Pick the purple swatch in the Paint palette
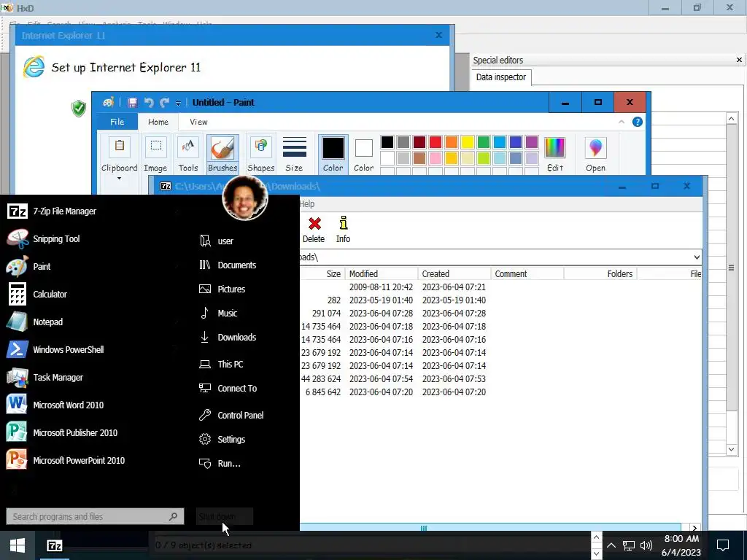 tap(532, 142)
